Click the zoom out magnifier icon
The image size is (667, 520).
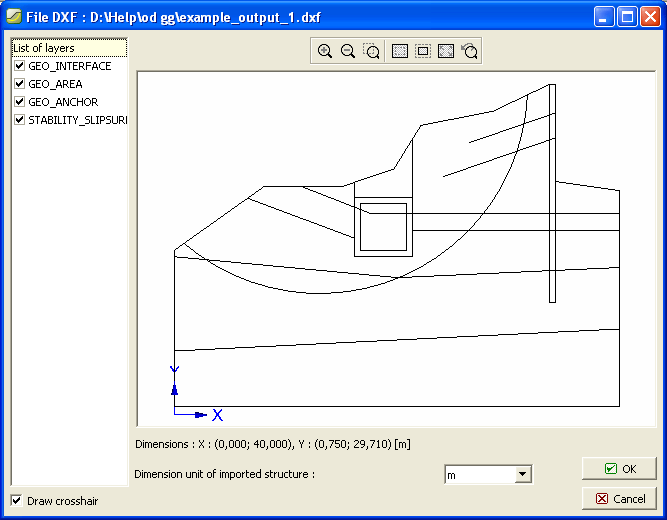(x=348, y=51)
